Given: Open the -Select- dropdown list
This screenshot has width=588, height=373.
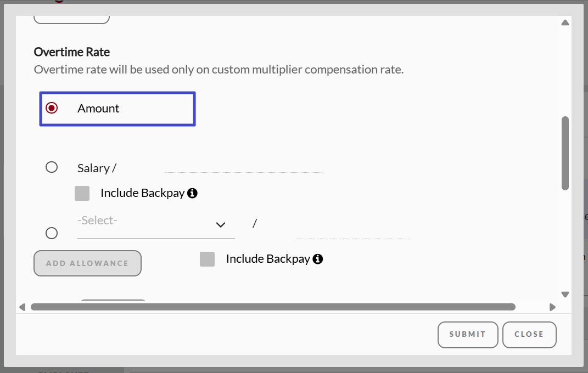Looking at the screenshot, I should 148,225.
